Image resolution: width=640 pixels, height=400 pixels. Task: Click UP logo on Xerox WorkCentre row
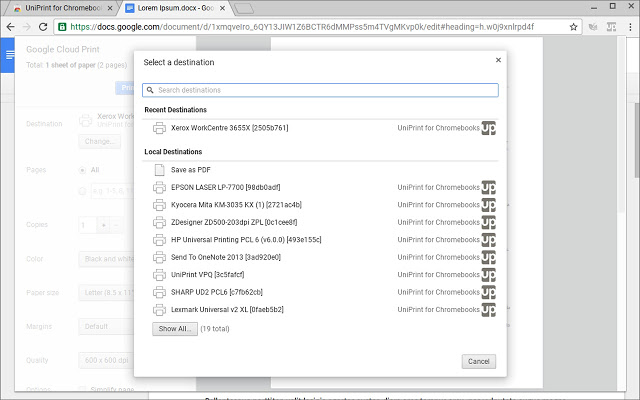[489, 128]
